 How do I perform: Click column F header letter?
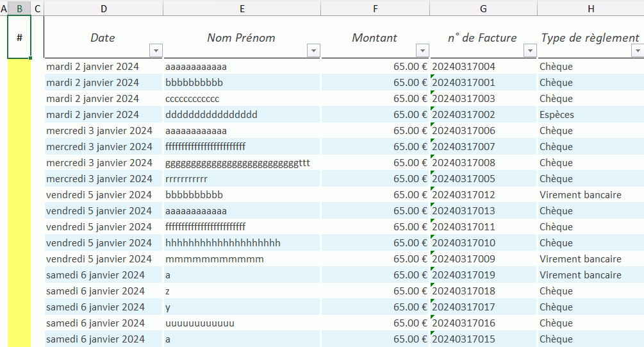click(x=375, y=8)
